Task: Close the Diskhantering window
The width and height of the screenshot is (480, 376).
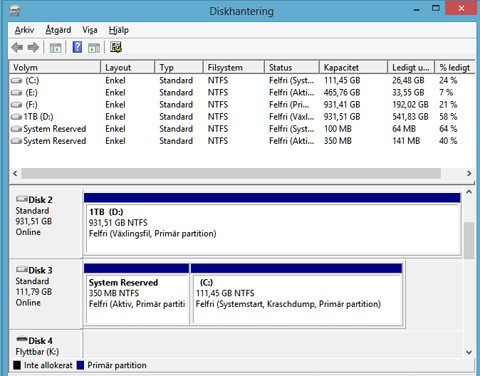Action: tap(461, 8)
